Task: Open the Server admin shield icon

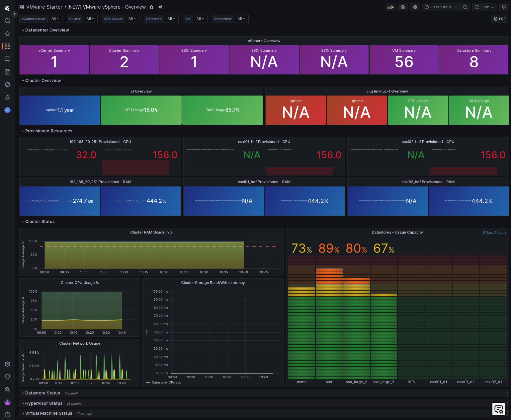Action: (7, 377)
